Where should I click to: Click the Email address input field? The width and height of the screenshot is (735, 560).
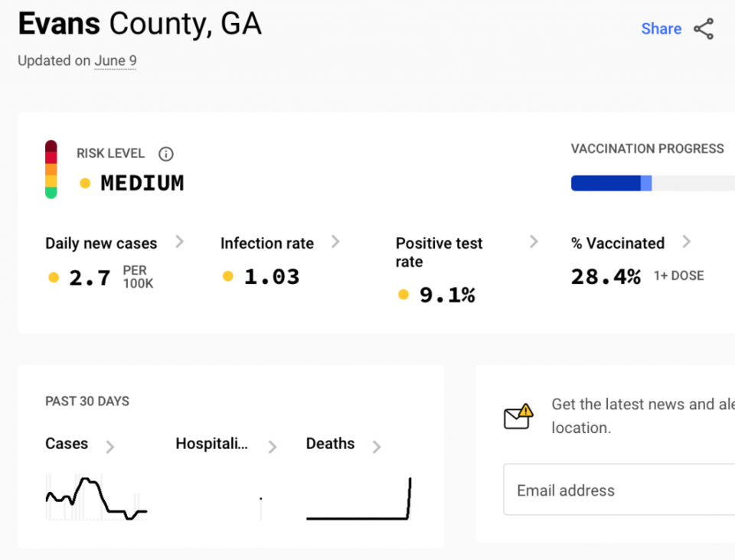point(619,490)
